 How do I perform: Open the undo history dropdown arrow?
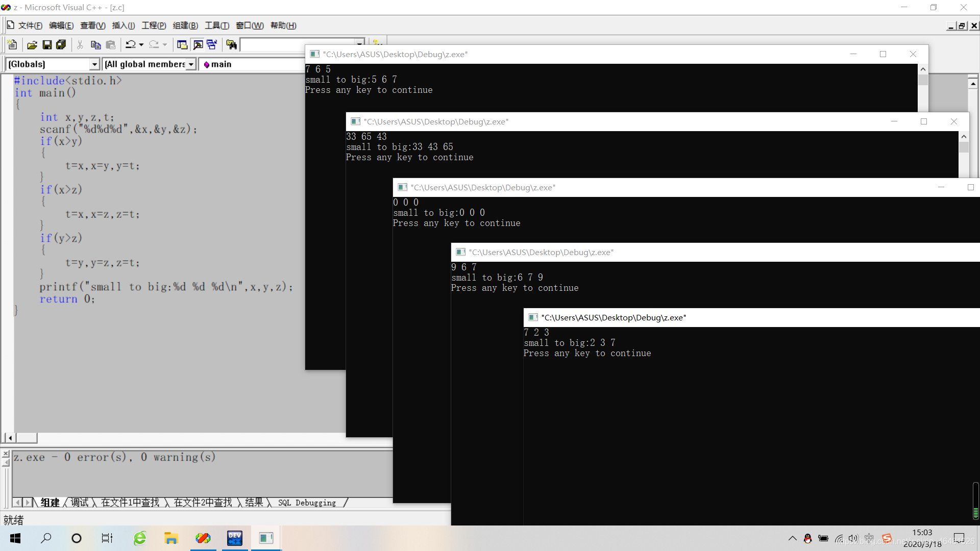(x=141, y=45)
